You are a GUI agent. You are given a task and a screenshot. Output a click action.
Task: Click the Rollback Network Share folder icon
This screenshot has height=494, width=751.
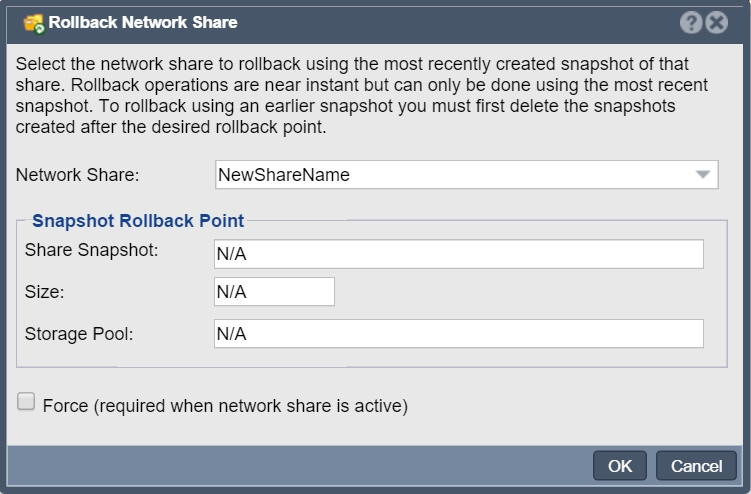[x=34, y=23]
